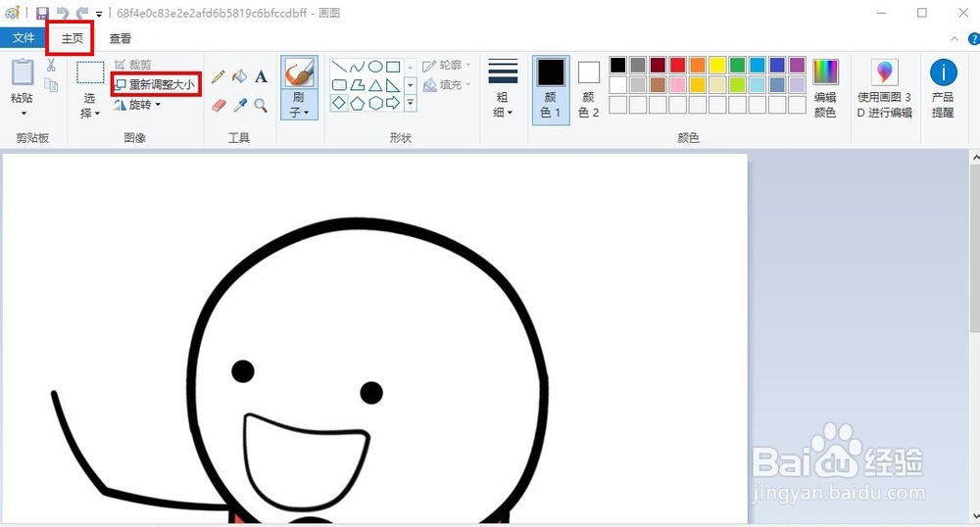Click the Brush tool icon
The width and height of the screenshot is (980, 527).
299,73
